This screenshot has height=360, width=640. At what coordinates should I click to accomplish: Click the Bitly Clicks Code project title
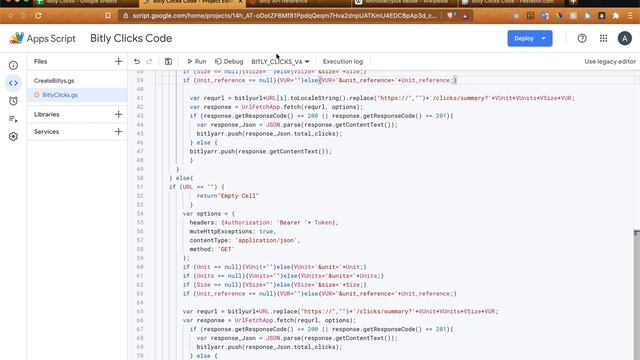coord(131,38)
